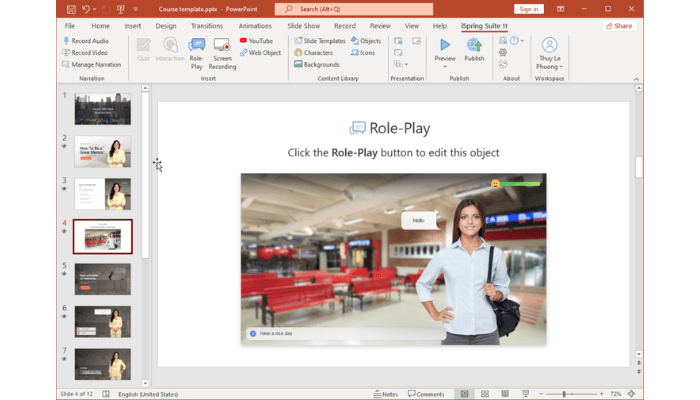Image resolution: width=700 pixels, height=400 pixels.
Task: Click the 72% zoom level
Action: [x=616, y=394]
